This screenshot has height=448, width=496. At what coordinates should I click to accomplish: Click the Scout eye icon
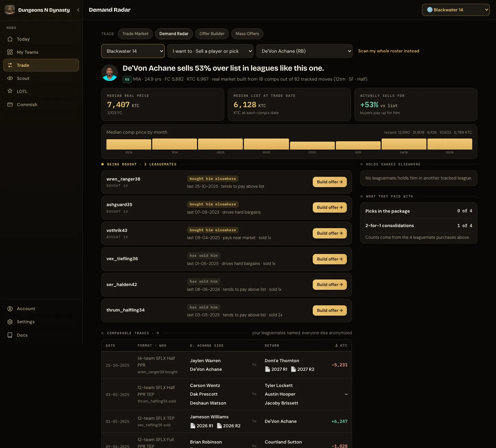click(10, 78)
